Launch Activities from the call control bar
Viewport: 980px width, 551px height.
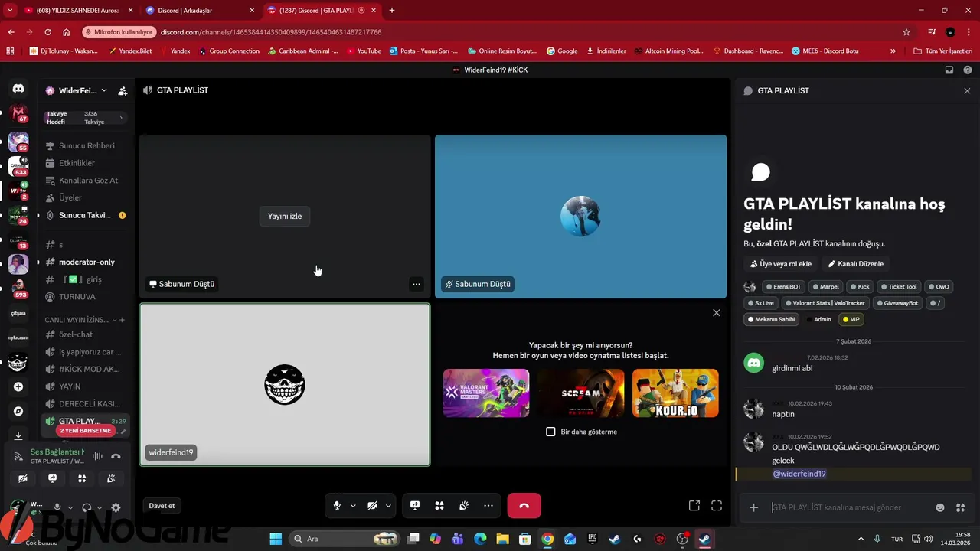[x=439, y=506]
